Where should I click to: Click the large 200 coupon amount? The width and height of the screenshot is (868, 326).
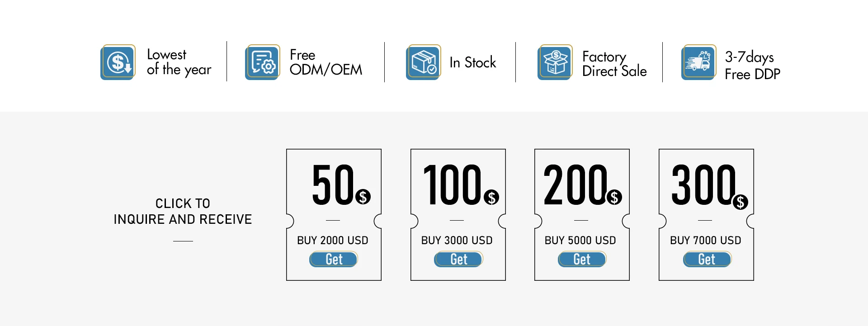click(x=575, y=184)
